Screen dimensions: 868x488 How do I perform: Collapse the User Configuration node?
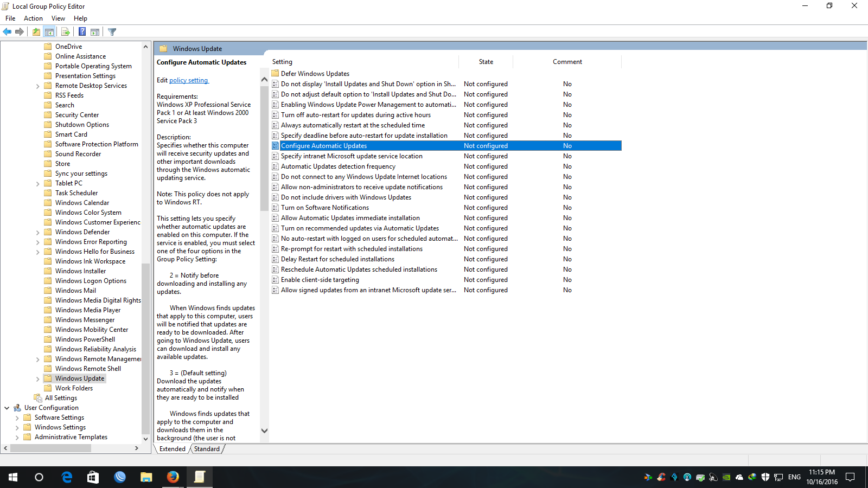(7, 408)
